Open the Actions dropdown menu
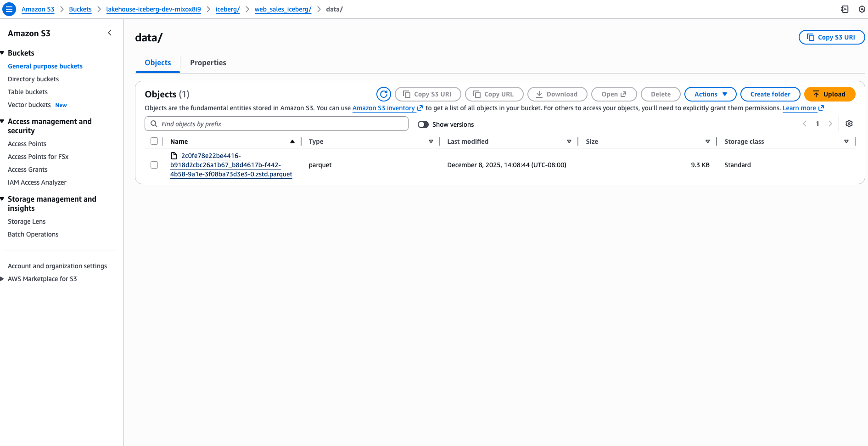 (x=710, y=94)
